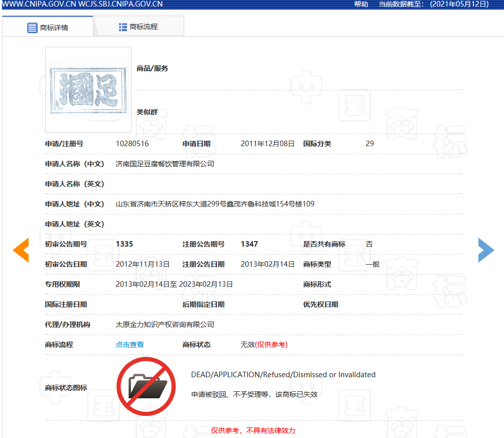Click the dead trademark status folder icon
Viewport: 504px width, 438px height.
click(146, 385)
